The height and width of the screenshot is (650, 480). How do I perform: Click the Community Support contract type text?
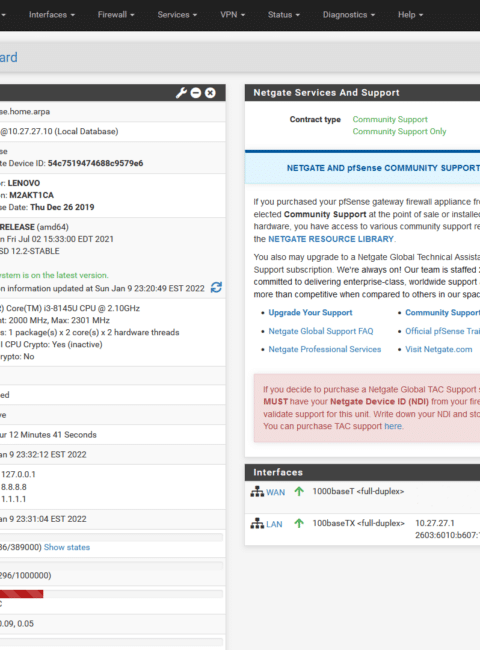pos(390,119)
